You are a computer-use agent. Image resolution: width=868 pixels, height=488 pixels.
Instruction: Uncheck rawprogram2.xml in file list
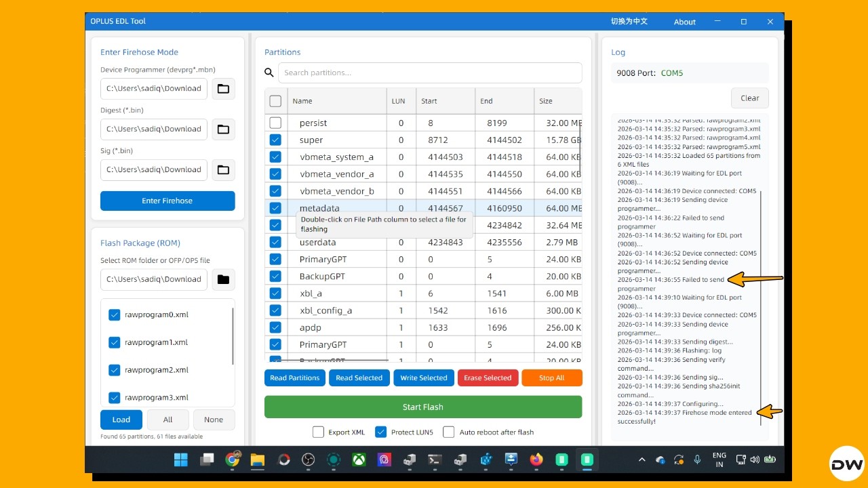[x=114, y=369]
